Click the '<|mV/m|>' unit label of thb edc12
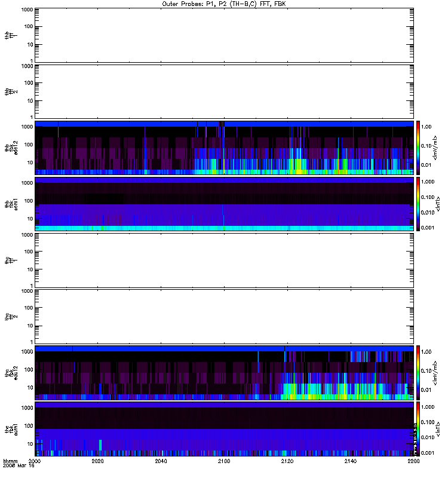The width and height of the screenshot is (448, 478). (x=435, y=148)
